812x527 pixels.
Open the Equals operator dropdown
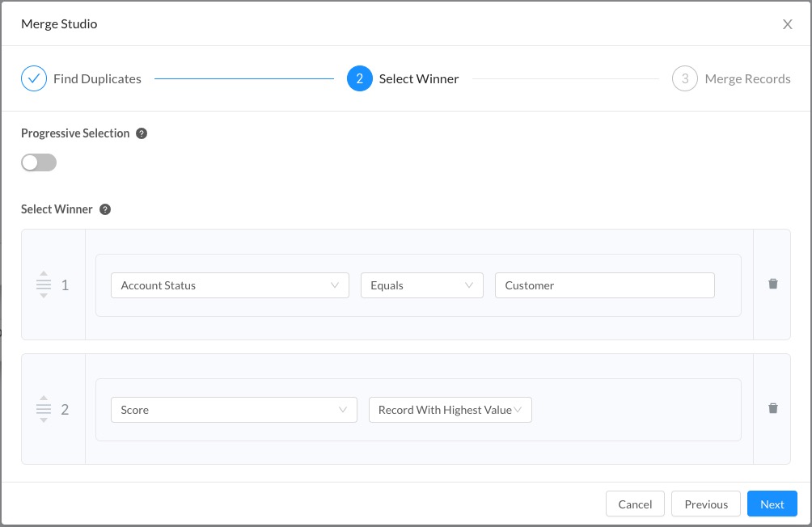coord(422,285)
